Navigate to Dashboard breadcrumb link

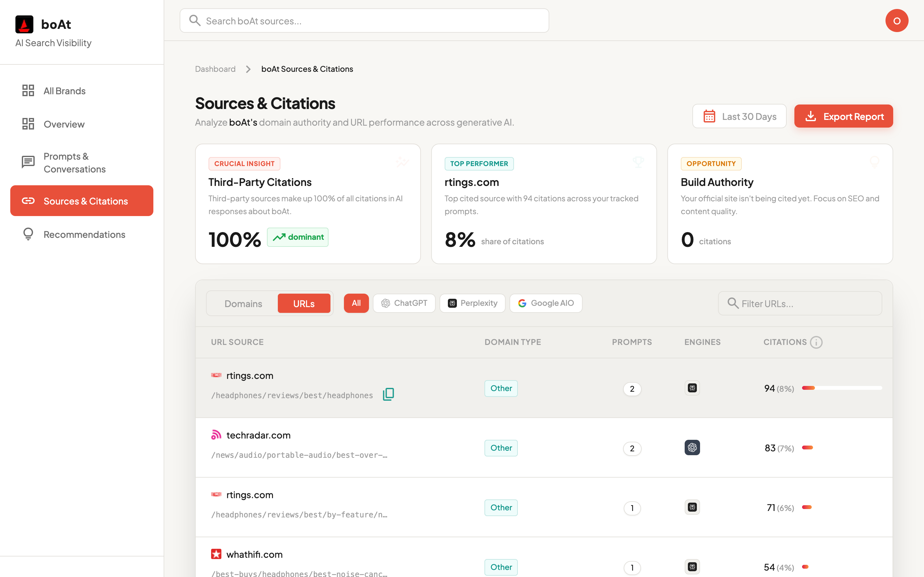pos(215,69)
